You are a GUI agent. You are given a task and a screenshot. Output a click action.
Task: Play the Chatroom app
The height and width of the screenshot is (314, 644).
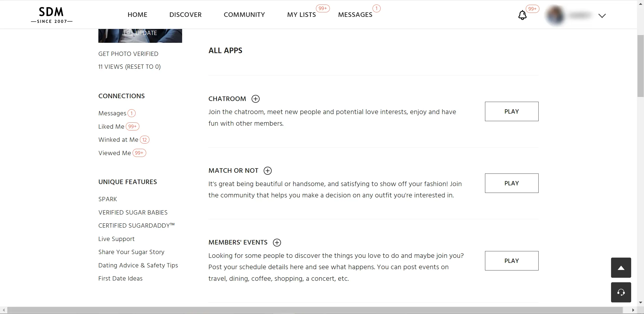[x=512, y=111]
